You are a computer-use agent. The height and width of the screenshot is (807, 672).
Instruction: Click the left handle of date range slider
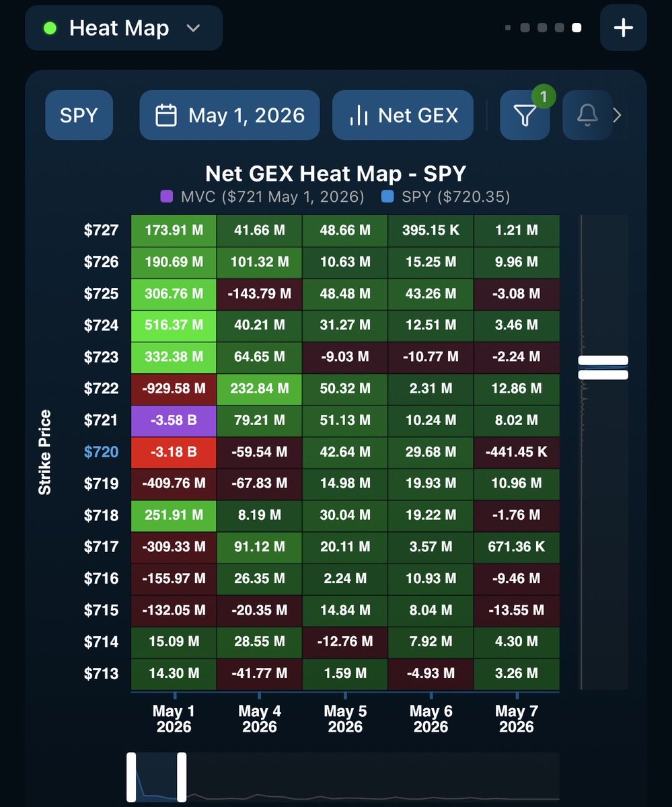(132, 777)
